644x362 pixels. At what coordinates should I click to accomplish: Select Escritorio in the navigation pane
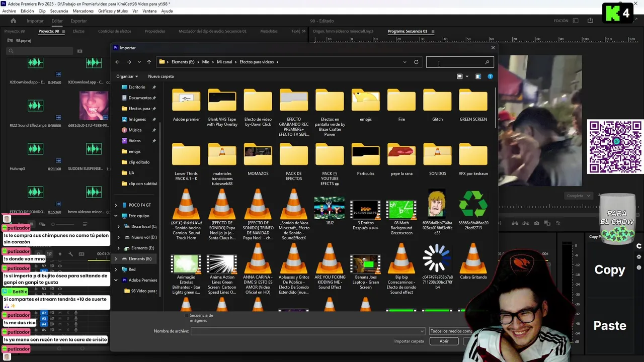coord(137,87)
